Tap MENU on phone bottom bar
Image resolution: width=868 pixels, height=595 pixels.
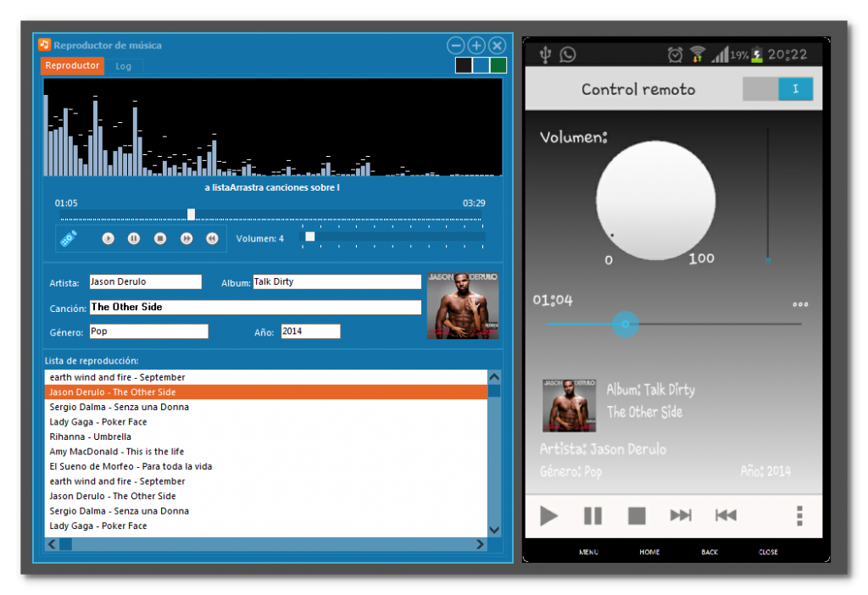(x=588, y=553)
